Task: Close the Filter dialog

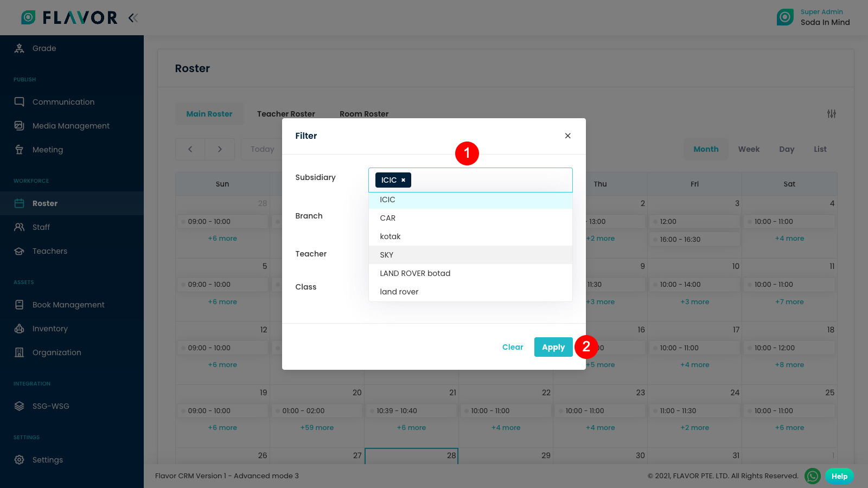Action: click(x=567, y=136)
